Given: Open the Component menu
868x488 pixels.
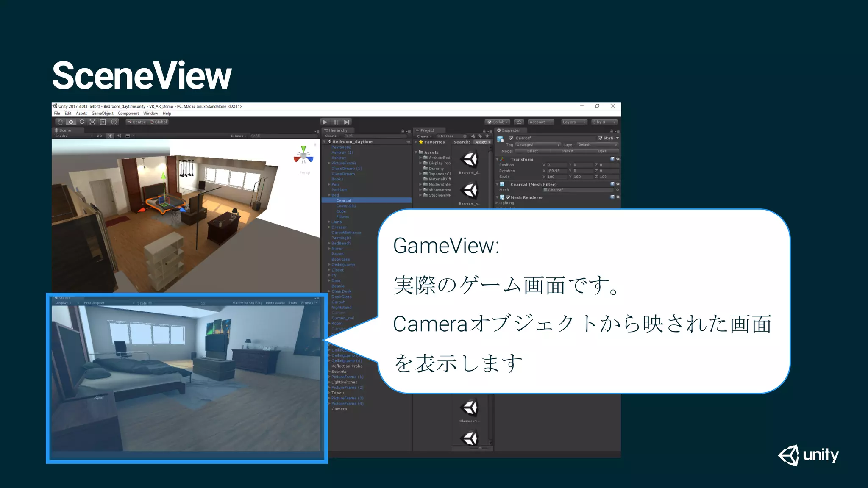Looking at the screenshot, I should [128, 114].
